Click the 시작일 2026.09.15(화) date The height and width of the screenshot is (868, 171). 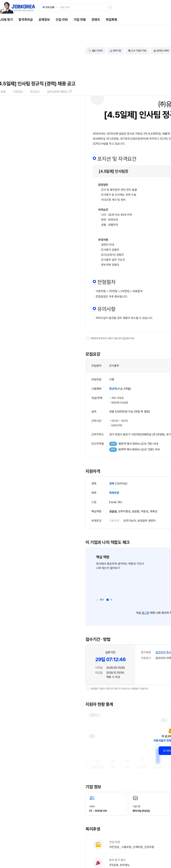point(116,667)
